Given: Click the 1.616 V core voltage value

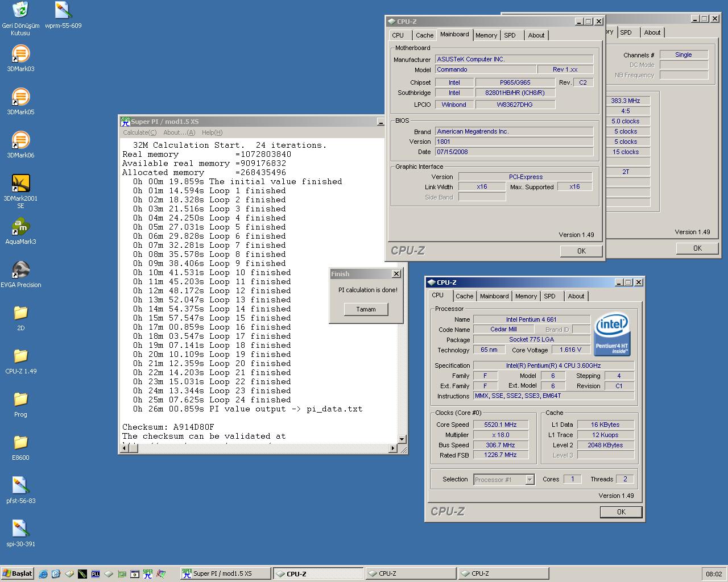Looking at the screenshot, I should (x=570, y=350).
